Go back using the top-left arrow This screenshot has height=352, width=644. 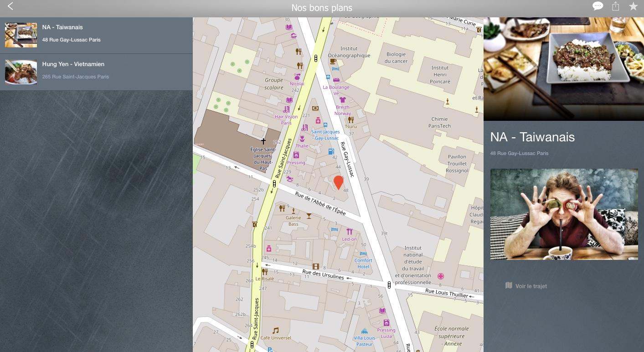pyautogui.click(x=10, y=6)
